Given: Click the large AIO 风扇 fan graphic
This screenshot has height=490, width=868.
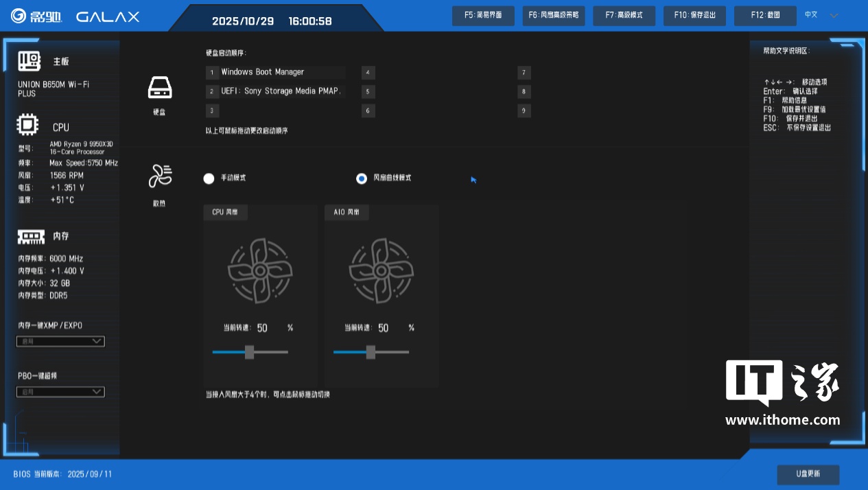Looking at the screenshot, I should [382, 270].
